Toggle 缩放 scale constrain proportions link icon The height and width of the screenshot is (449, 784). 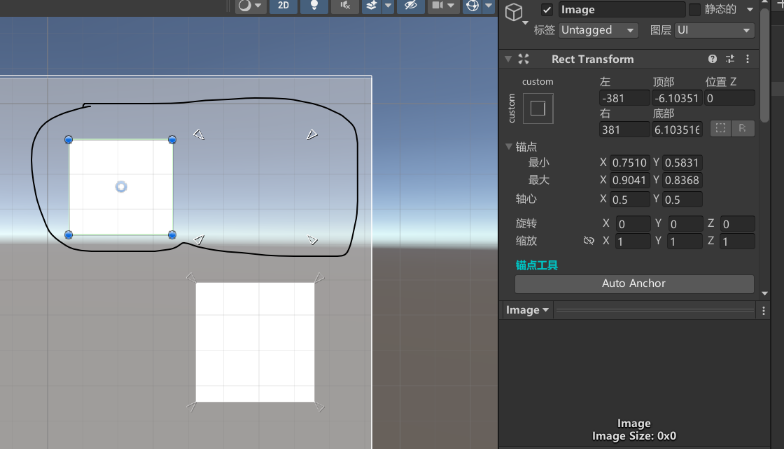coord(588,241)
